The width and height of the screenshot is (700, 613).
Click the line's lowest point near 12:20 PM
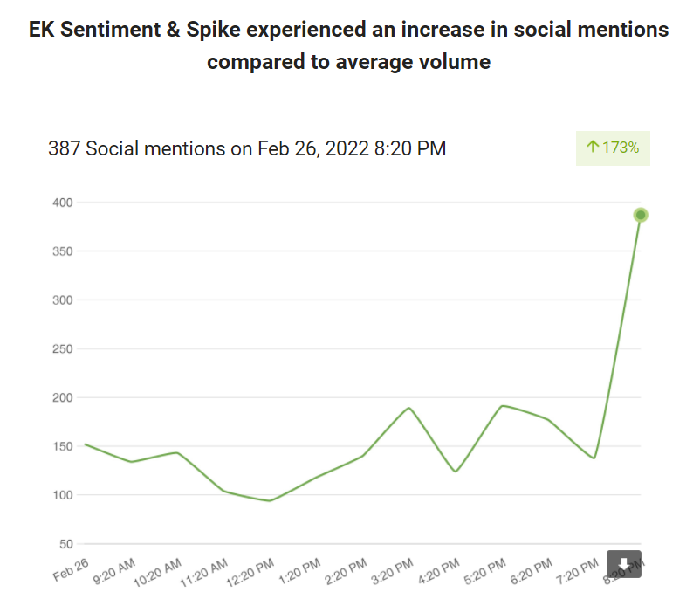pos(270,500)
